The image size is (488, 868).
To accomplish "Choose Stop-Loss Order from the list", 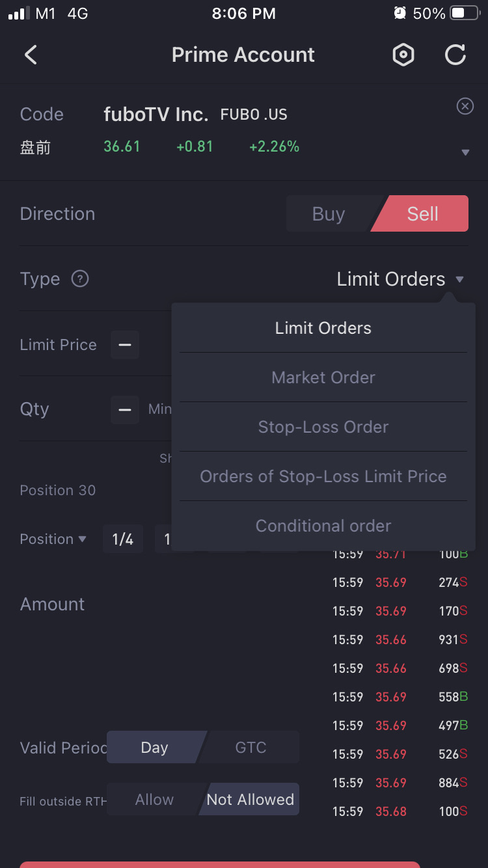I will 323,427.
